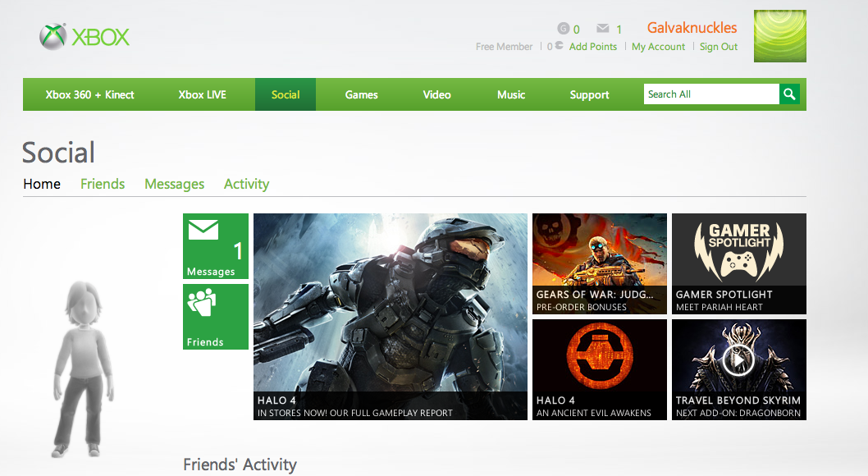
Task: Click the gray Xbox avatar figure
Action: point(84,370)
